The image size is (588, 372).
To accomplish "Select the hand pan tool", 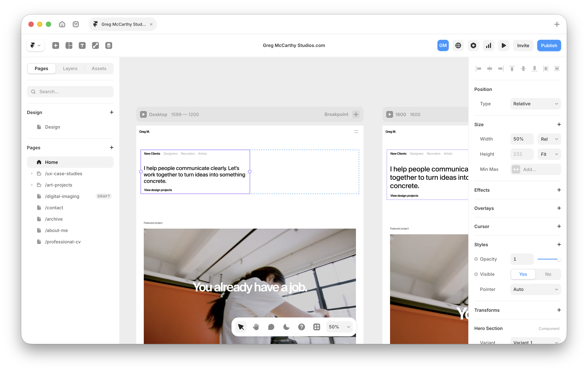I will point(256,327).
